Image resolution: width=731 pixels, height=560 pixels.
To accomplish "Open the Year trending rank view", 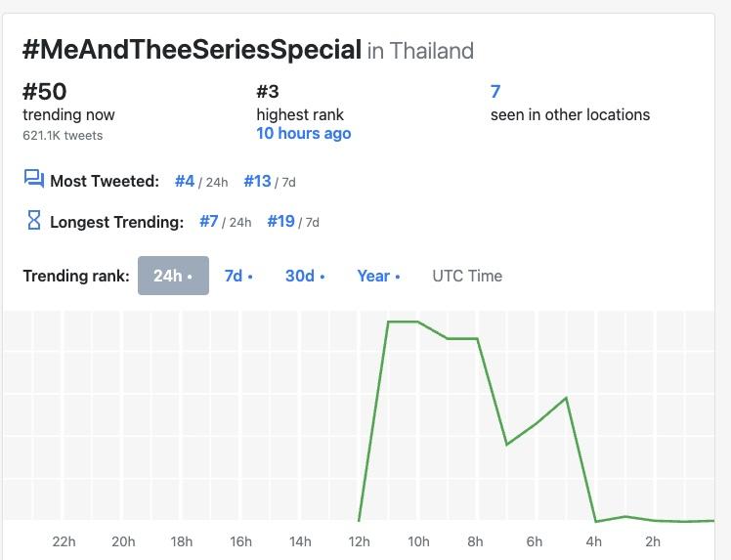I will click(x=378, y=276).
